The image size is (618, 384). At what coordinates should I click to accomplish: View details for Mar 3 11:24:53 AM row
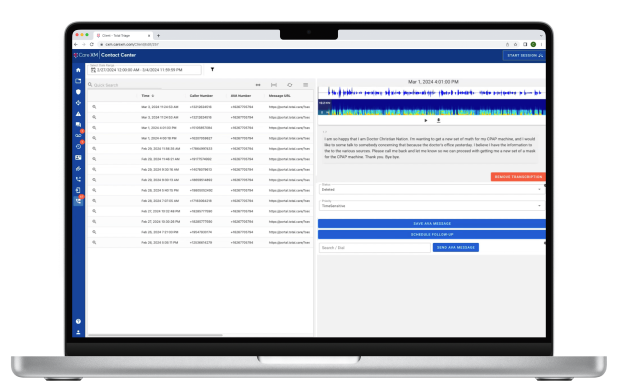tap(94, 107)
